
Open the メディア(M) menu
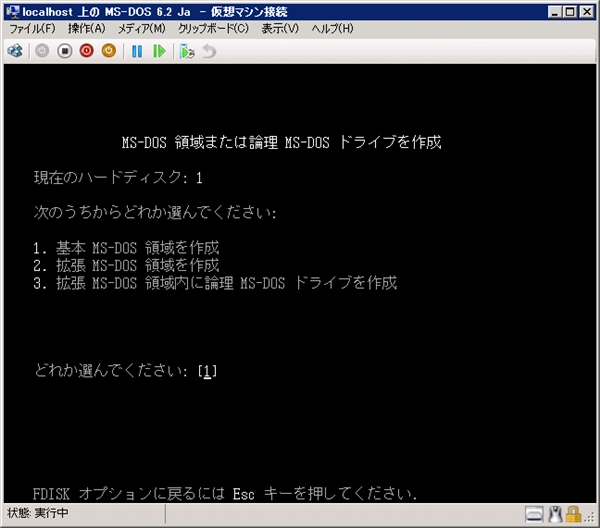tap(141, 29)
